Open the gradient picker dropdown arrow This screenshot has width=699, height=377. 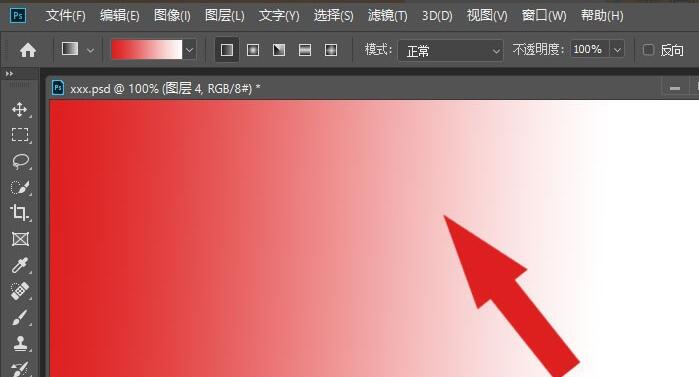(189, 50)
